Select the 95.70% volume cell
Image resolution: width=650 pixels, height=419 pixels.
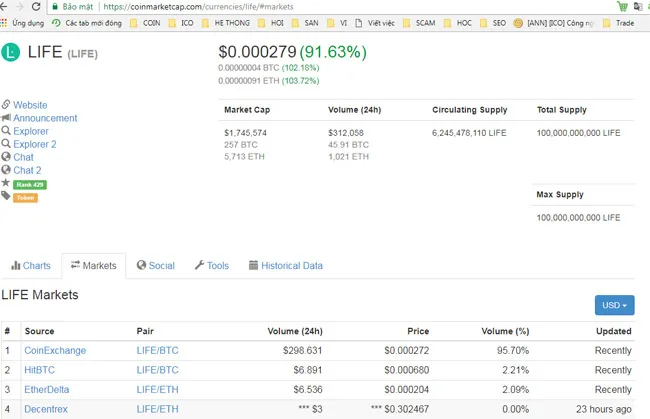point(513,351)
